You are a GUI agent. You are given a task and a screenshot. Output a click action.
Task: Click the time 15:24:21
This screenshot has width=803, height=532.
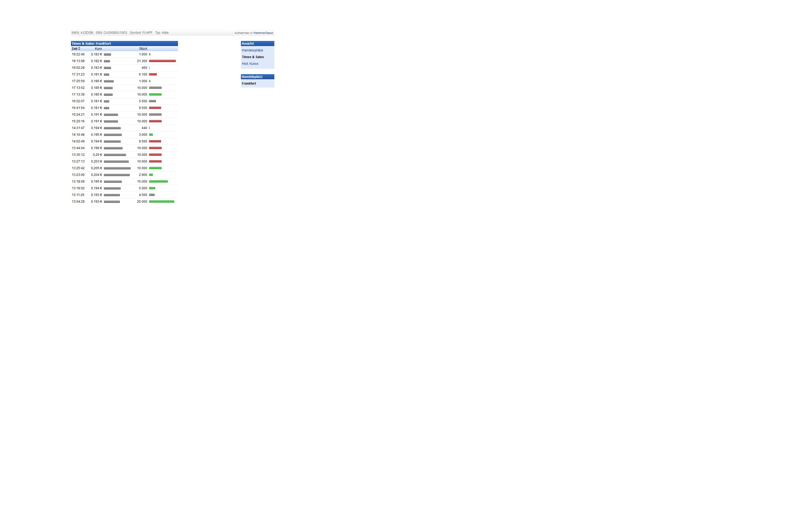coord(78,115)
